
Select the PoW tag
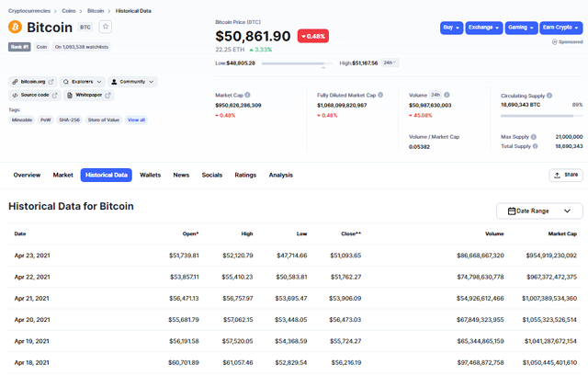pos(45,120)
